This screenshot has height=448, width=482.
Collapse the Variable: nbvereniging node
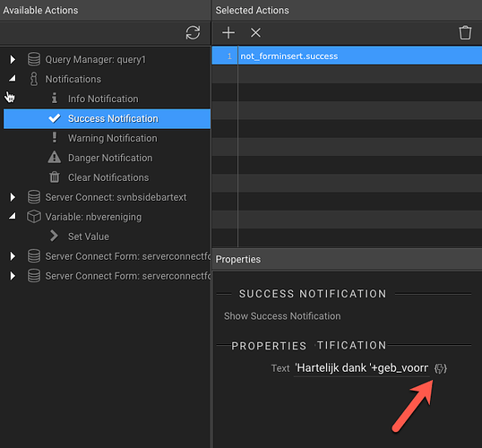point(13,216)
